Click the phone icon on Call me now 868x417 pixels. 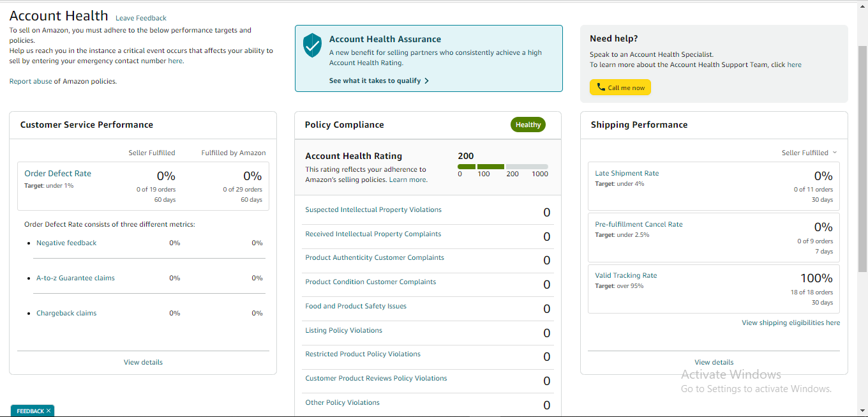[x=601, y=87]
